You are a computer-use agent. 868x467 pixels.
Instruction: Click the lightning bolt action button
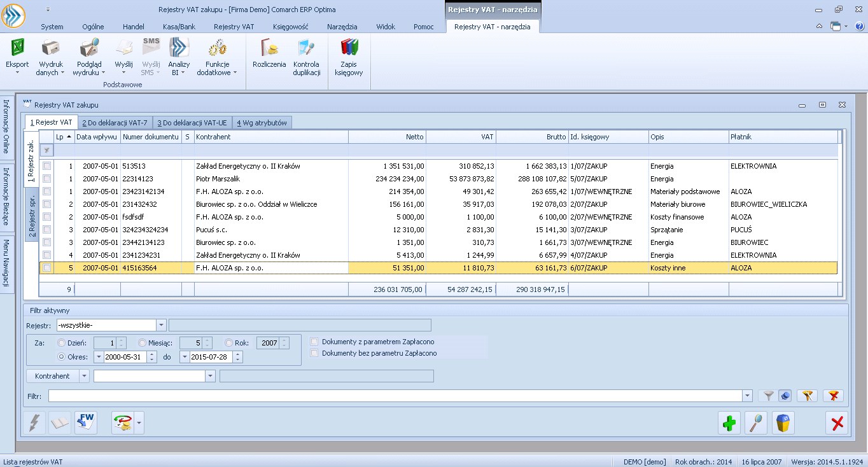pyautogui.click(x=34, y=422)
